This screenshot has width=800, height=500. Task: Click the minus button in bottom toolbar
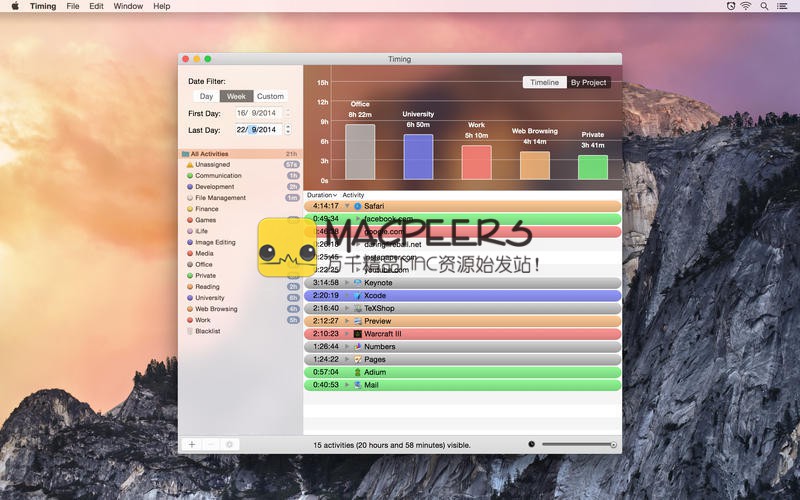[x=211, y=444]
